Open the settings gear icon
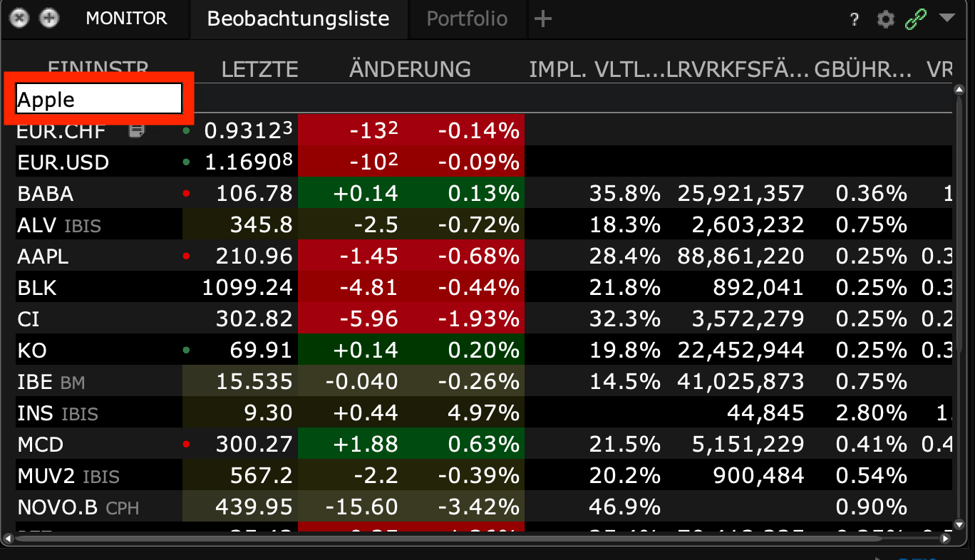Viewport: 975px width, 560px height. (885, 19)
